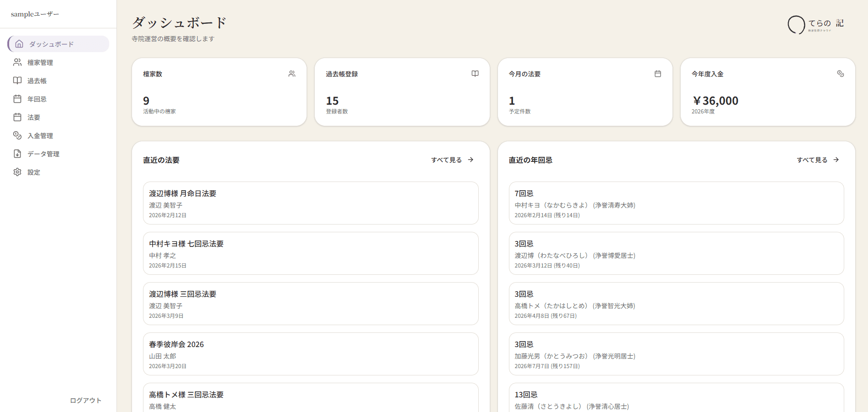Click the データ管理 download icon in the sidebar

(x=17, y=154)
